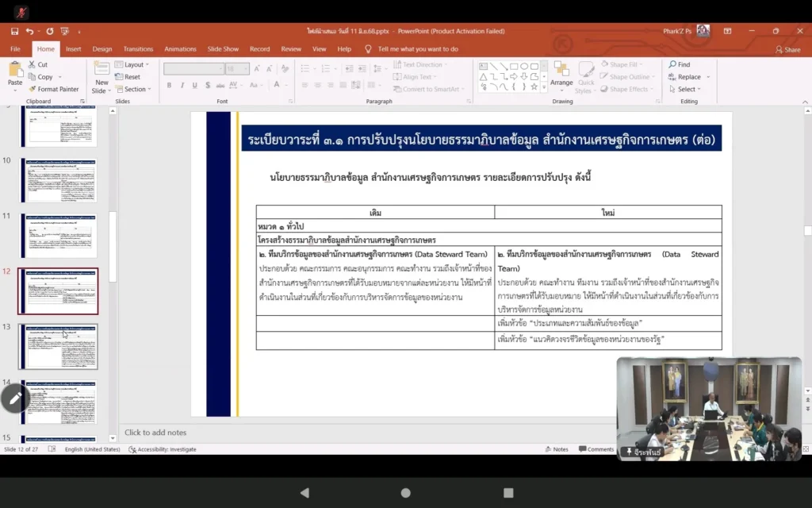
Task: Toggle strikethrough formatting
Action: tap(220, 85)
